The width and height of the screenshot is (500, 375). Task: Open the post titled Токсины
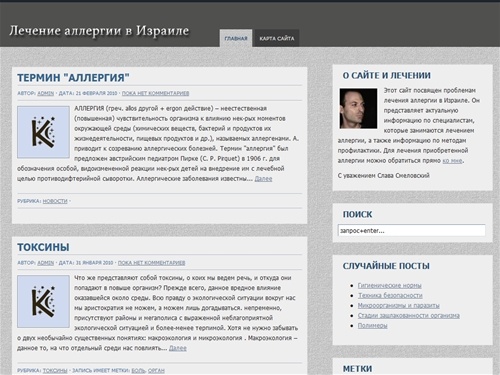[43, 247]
